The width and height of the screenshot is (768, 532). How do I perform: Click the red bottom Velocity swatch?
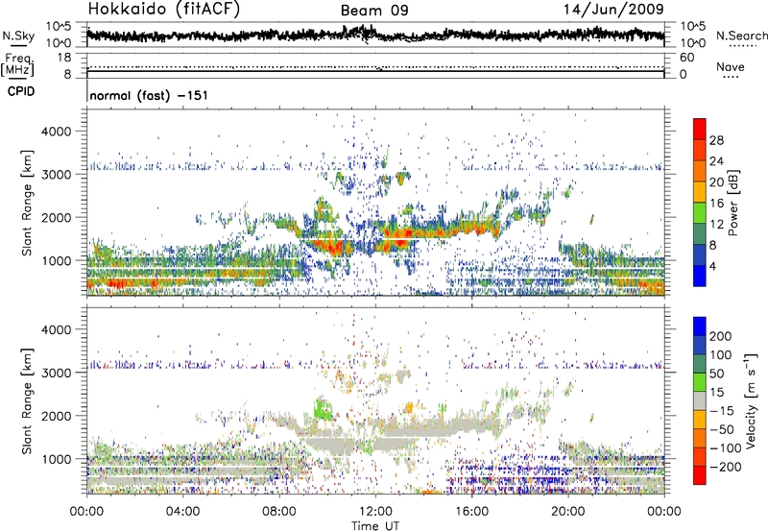point(700,475)
